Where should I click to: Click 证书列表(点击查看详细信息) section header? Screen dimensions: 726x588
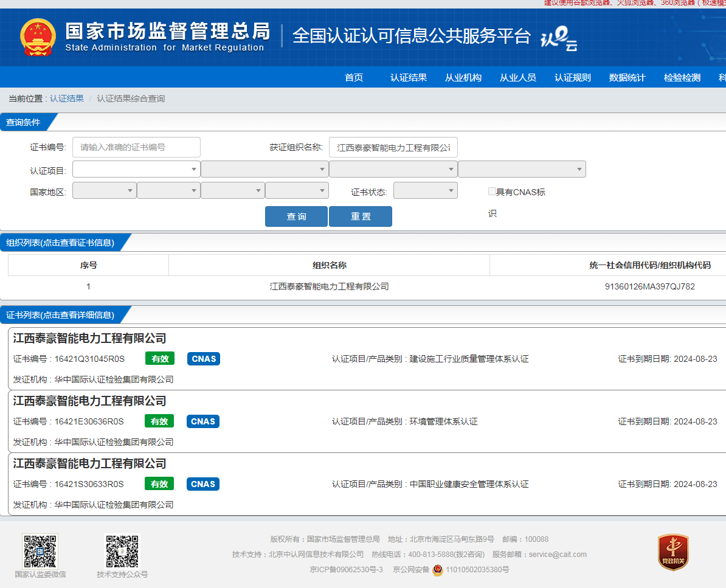[x=60, y=315]
